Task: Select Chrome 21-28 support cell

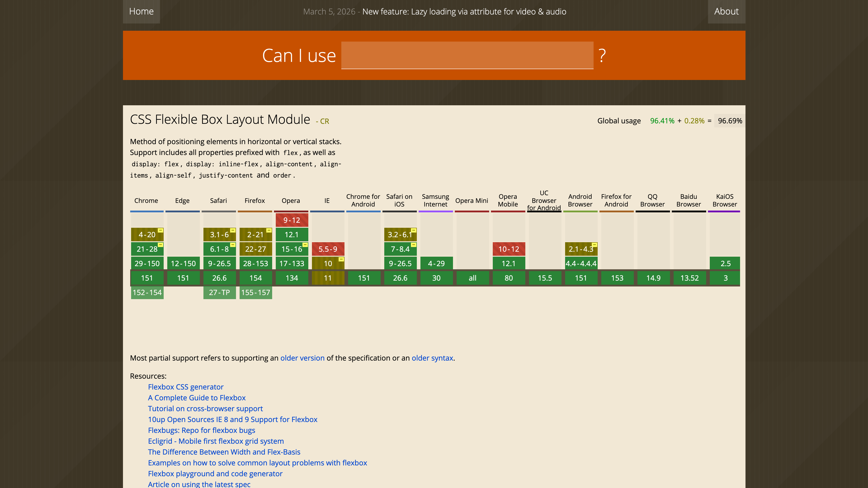Action: (147, 249)
